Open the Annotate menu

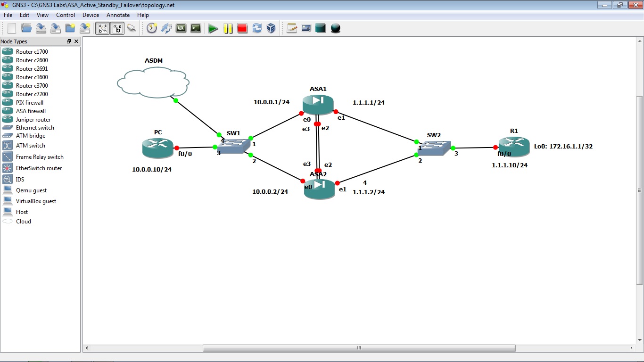click(118, 15)
